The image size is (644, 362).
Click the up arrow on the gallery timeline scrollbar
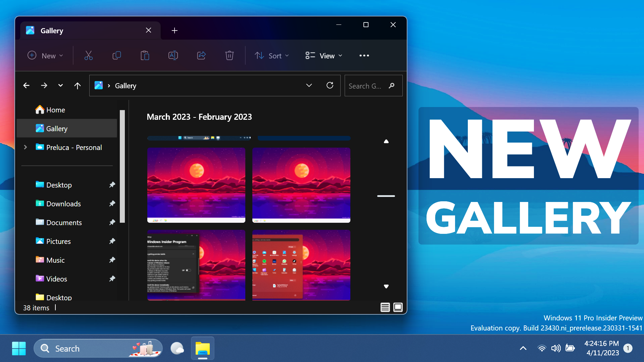pos(386,141)
